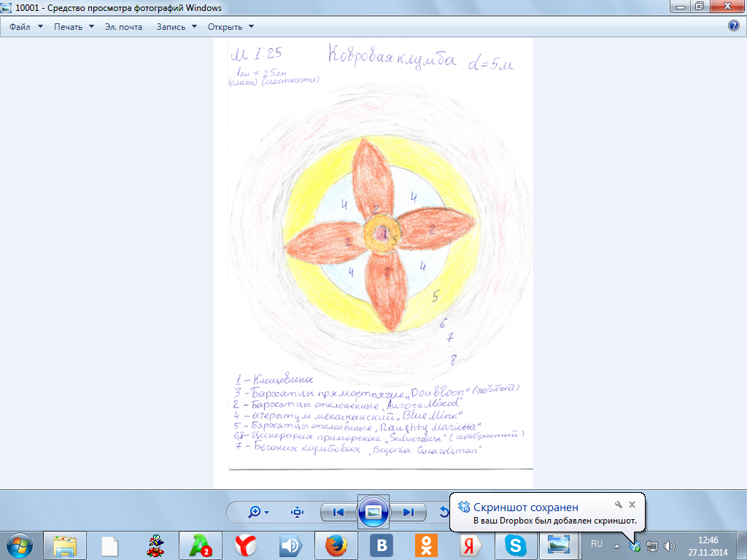Go to the previous photo
Viewport: 747px width, 560px height.
(x=338, y=512)
